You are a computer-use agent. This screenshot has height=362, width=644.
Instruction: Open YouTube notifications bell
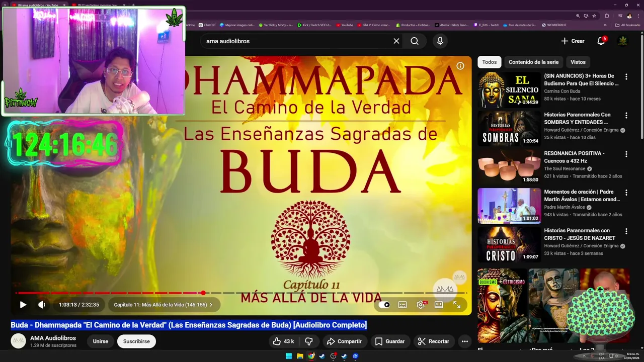pyautogui.click(x=601, y=41)
